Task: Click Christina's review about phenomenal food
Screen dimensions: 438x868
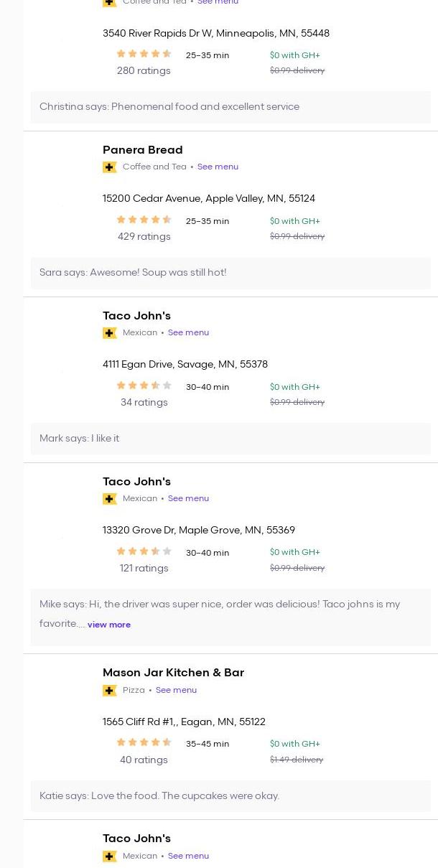Action: click(x=169, y=107)
